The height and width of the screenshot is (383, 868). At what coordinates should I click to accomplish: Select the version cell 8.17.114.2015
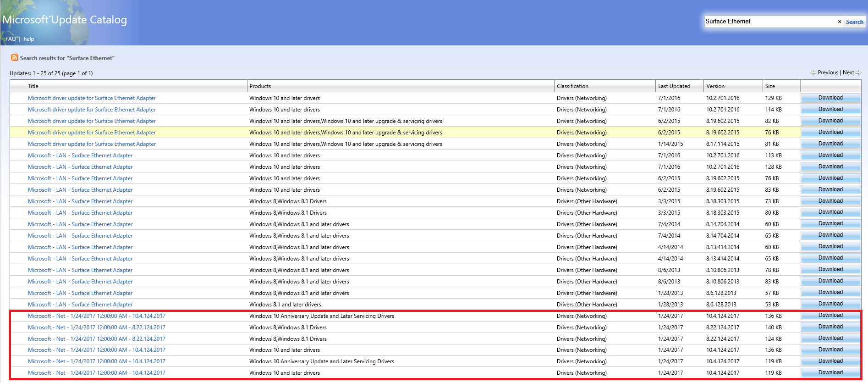tap(723, 144)
